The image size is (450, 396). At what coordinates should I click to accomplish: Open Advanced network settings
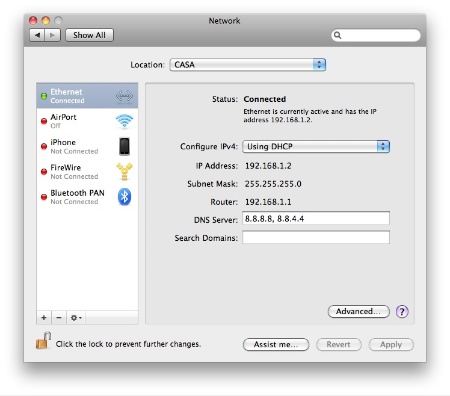tap(359, 311)
